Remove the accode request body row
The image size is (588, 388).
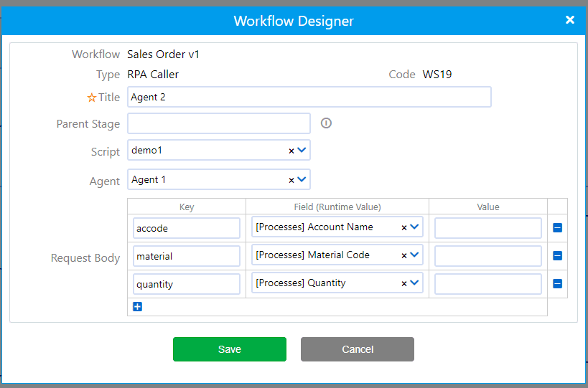[557, 228]
